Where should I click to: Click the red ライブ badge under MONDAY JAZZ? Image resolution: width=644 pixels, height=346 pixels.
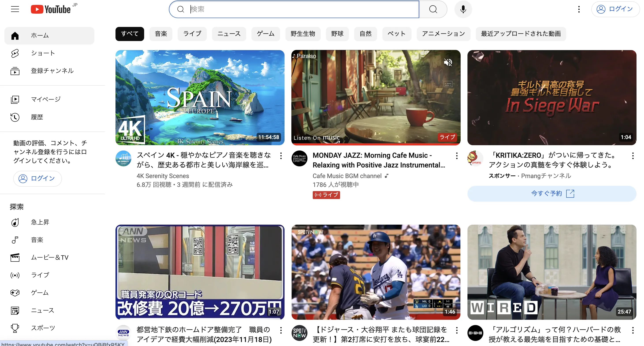[326, 195]
